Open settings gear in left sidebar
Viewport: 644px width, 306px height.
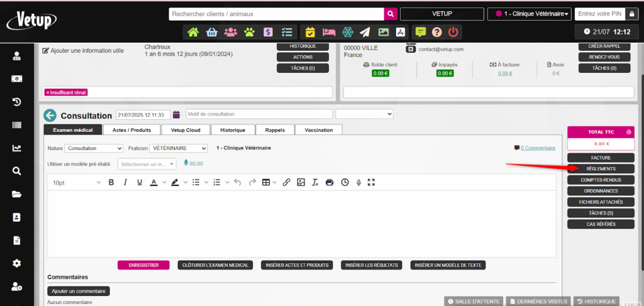pos(17,263)
